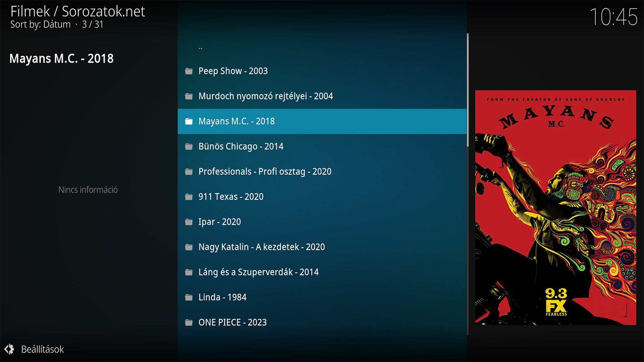Select the ONE PIECE - 2023 entry
This screenshot has height=362, width=644.
232,322
